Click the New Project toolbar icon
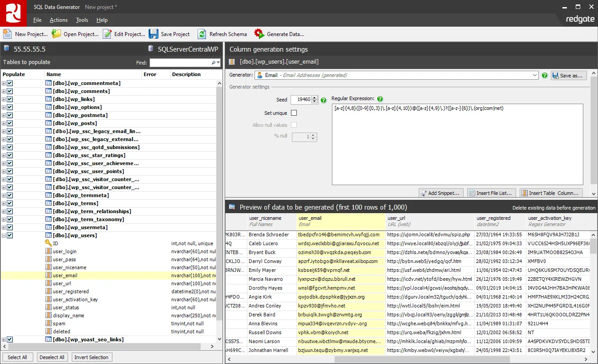The image size is (598, 364). pyautogui.click(x=7, y=34)
